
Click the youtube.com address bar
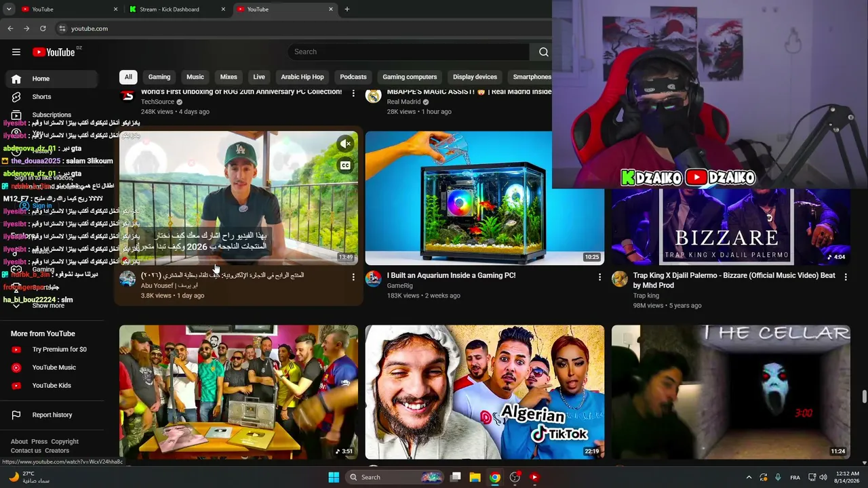pyautogui.click(x=302, y=28)
